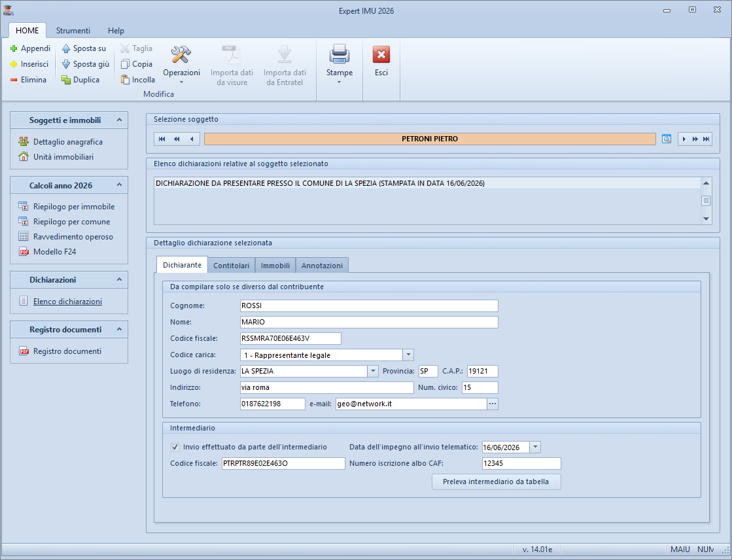Open the Luogo di residenza dropdown
This screenshot has height=560, width=732.
point(373,371)
